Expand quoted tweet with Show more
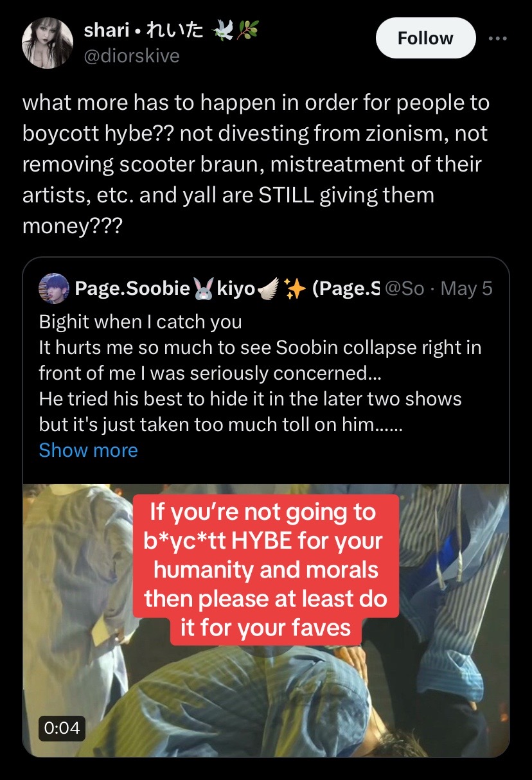532x780 pixels. point(88,450)
